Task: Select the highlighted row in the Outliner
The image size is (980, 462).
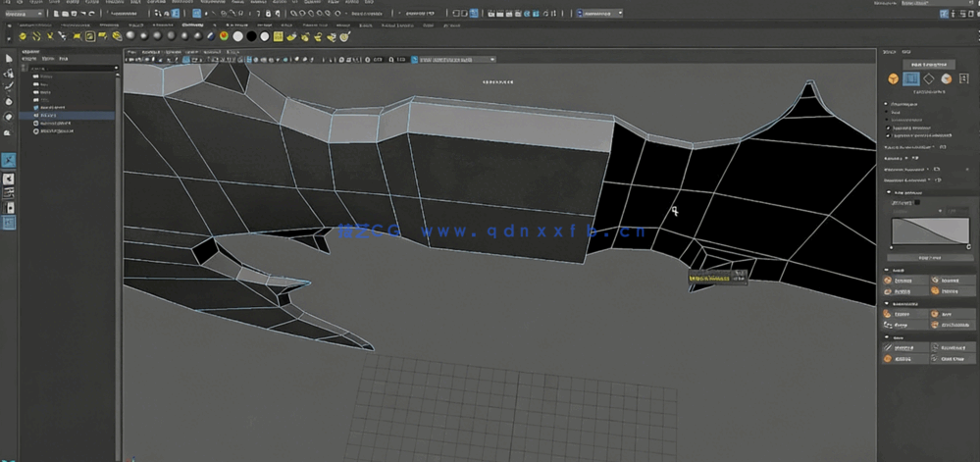Action: tap(68, 116)
